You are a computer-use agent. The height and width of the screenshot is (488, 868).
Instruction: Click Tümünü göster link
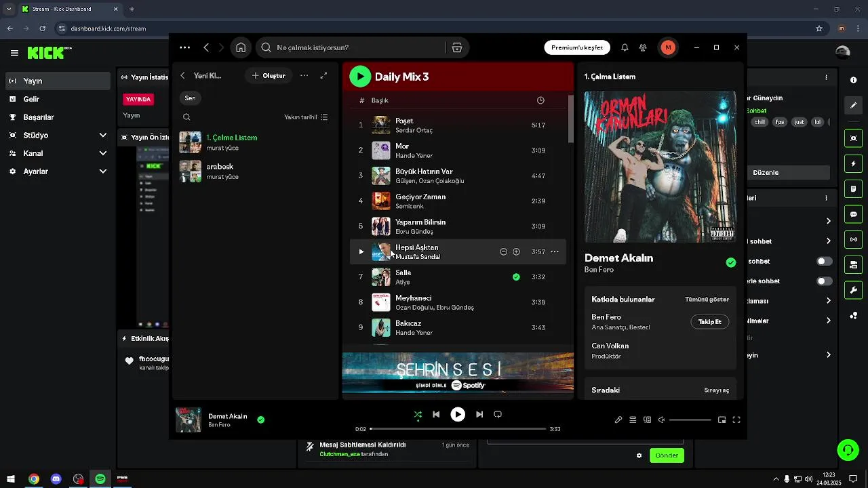pyautogui.click(x=707, y=299)
